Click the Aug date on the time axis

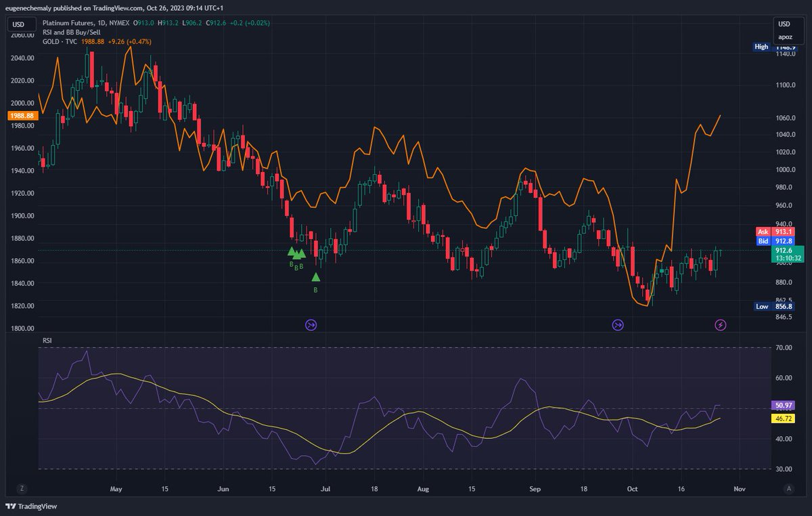pyautogui.click(x=423, y=488)
